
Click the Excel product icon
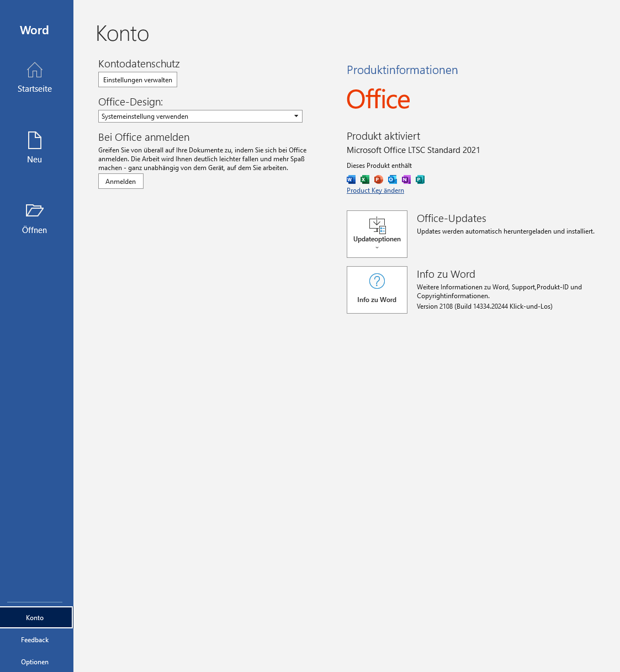(364, 179)
